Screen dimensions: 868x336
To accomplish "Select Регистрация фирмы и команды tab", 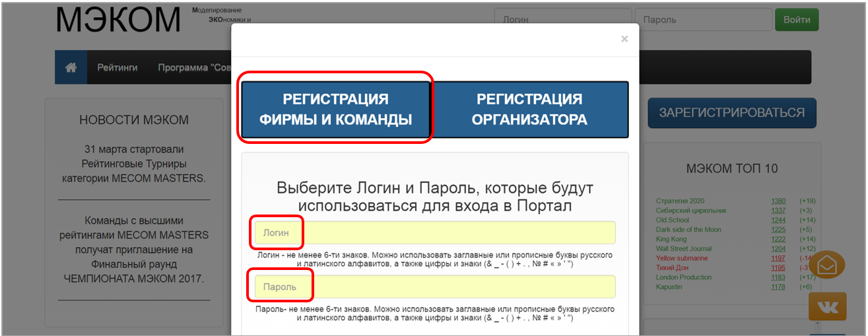I will (x=335, y=110).
